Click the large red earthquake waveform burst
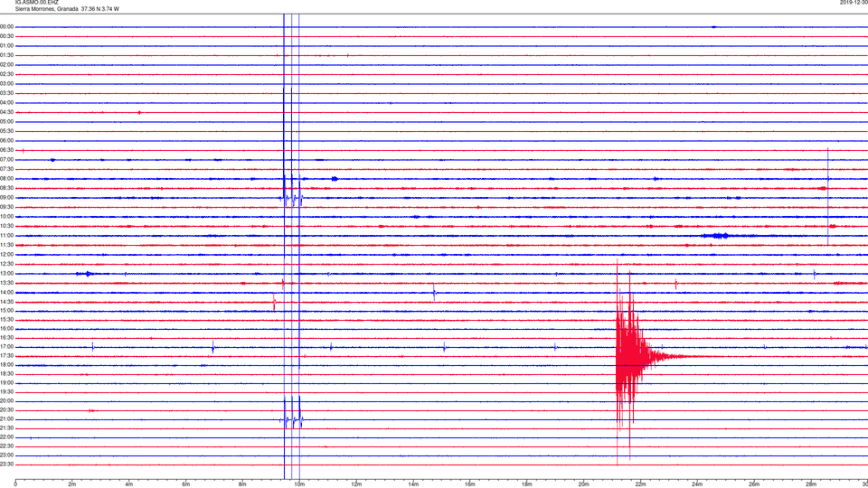The width and height of the screenshot is (868, 488). pyautogui.click(x=637, y=356)
